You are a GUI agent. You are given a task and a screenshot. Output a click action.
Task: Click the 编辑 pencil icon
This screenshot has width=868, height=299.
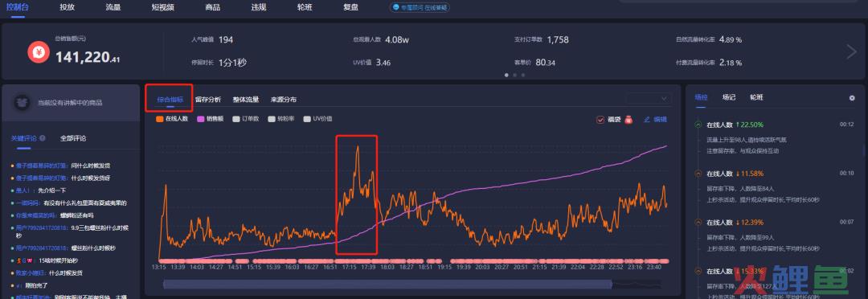(646, 119)
